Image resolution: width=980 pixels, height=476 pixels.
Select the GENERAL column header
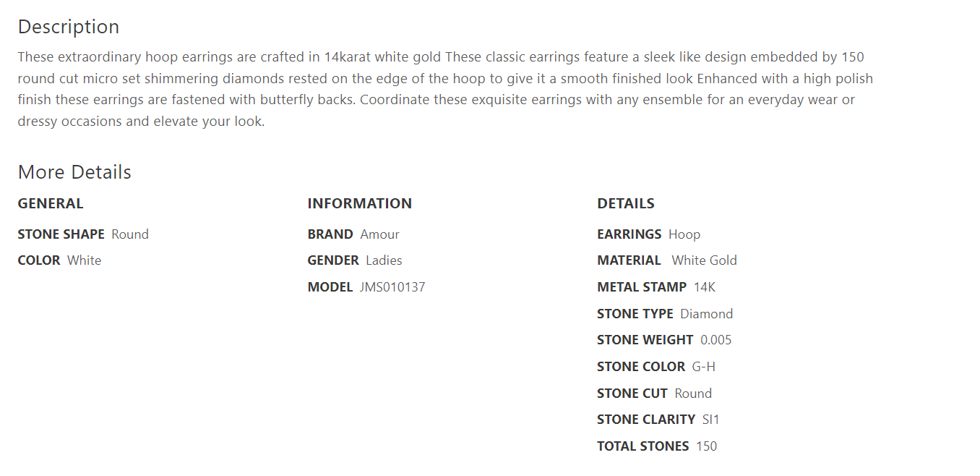51,204
